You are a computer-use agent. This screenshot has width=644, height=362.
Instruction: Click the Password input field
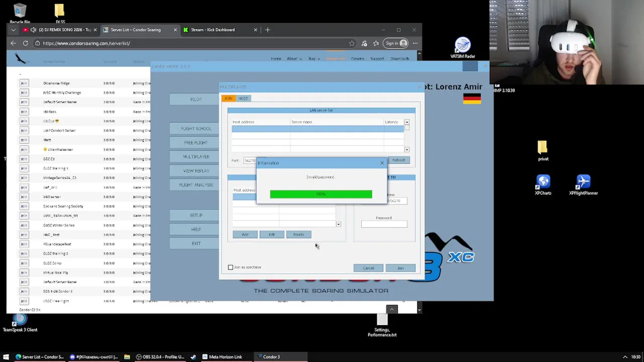384,224
